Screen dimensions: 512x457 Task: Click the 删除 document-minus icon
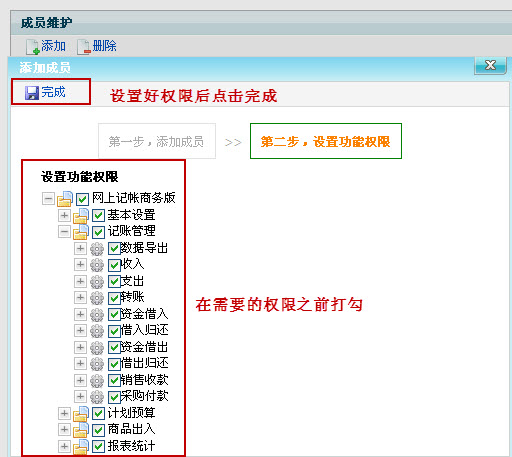[x=84, y=47]
